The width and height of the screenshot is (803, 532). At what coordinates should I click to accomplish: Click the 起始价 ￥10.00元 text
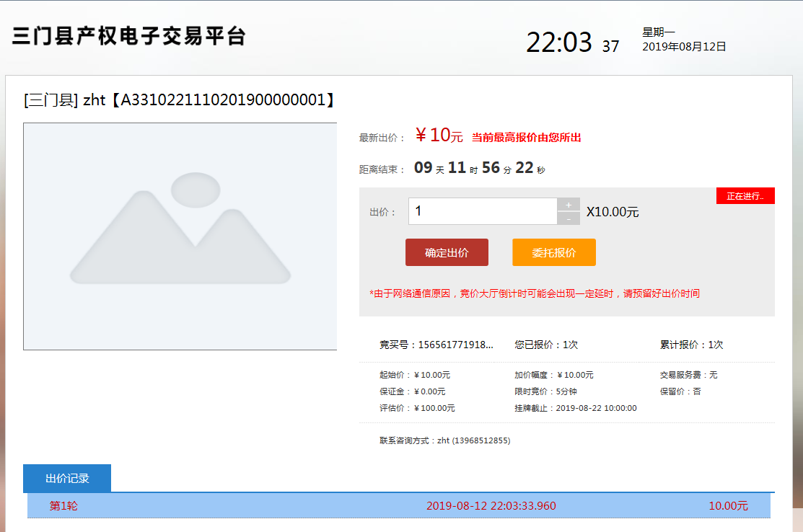pyautogui.click(x=415, y=375)
